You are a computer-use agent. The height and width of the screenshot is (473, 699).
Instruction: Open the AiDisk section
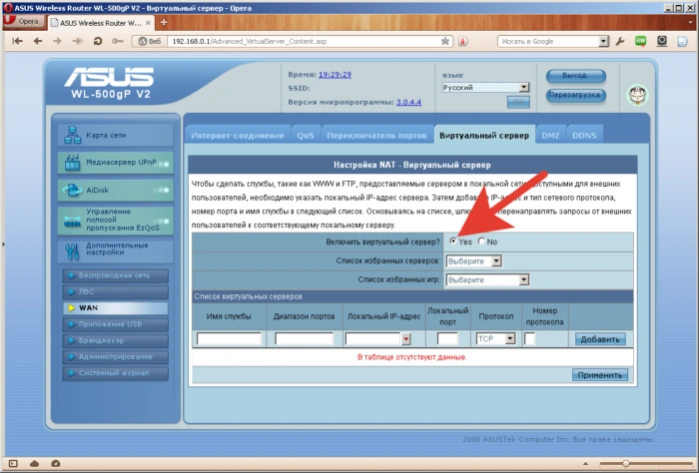point(115,190)
